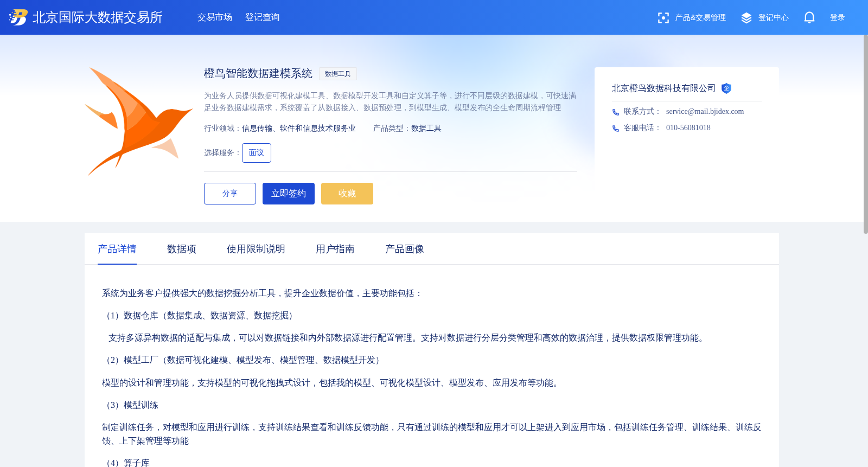
Task: Click company name 北京橙鸟数据科技有限公司
Action: (664, 88)
